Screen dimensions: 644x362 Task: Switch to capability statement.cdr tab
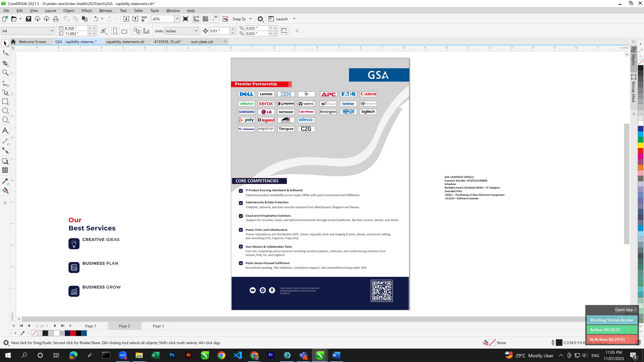tap(125, 42)
